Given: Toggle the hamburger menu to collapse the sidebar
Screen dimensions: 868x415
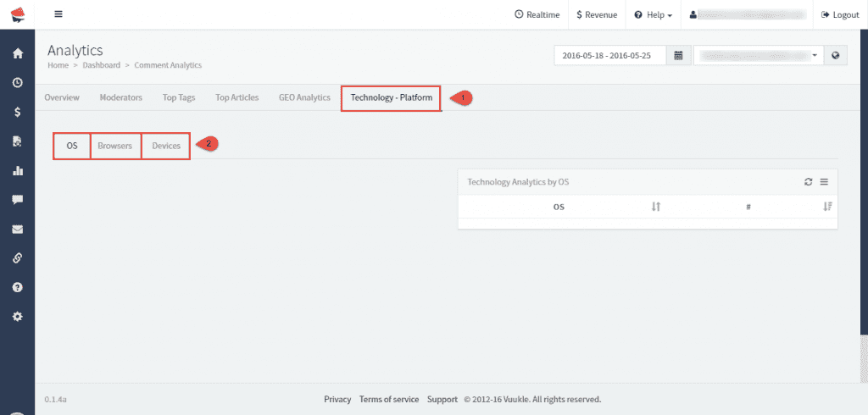Looking at the screenshot, I should 58,14.
